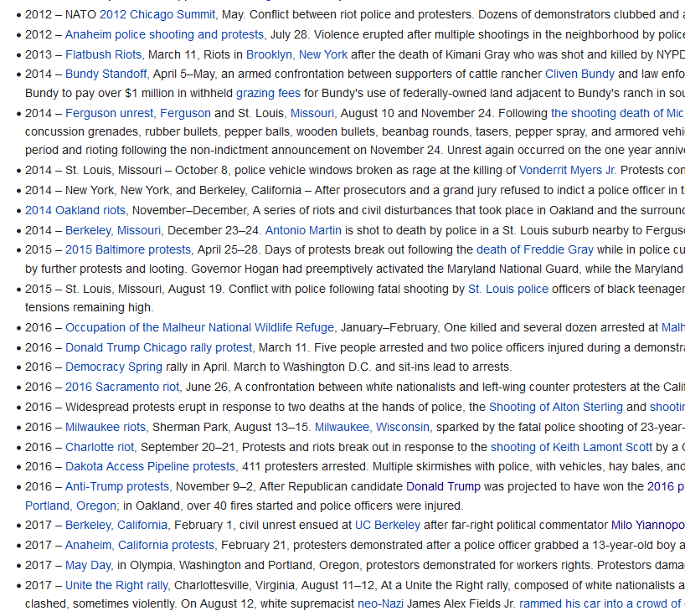Follow the shooting death of Michael Brown link

(618, 113)
